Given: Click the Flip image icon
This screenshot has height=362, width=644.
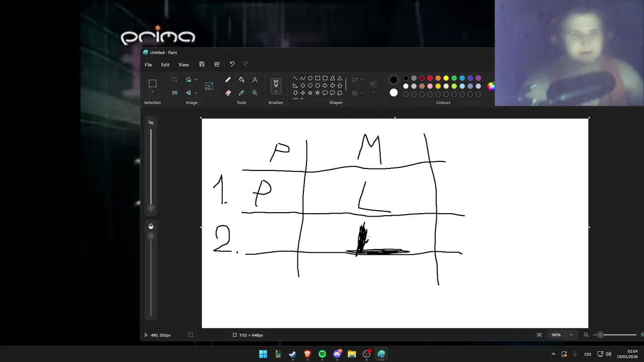Looking at the screenshot, I should (x=188, y=93).
